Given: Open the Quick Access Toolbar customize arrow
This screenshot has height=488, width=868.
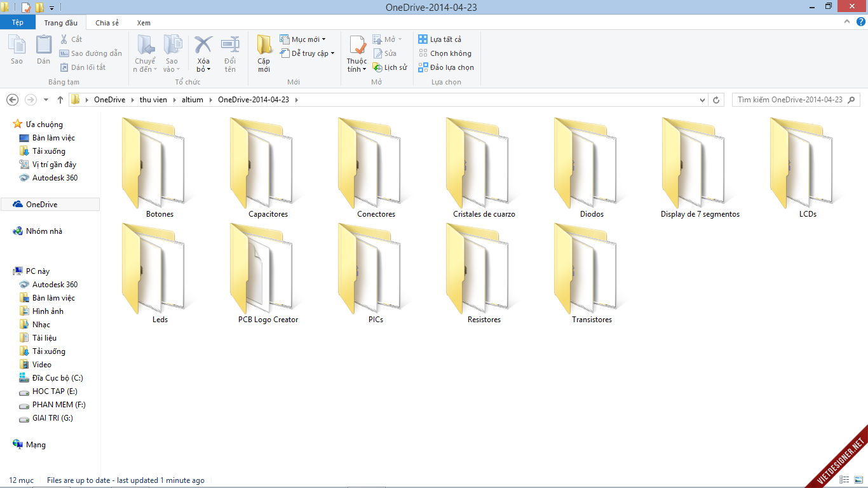Looking at the screenshot, I should (51, 8).
